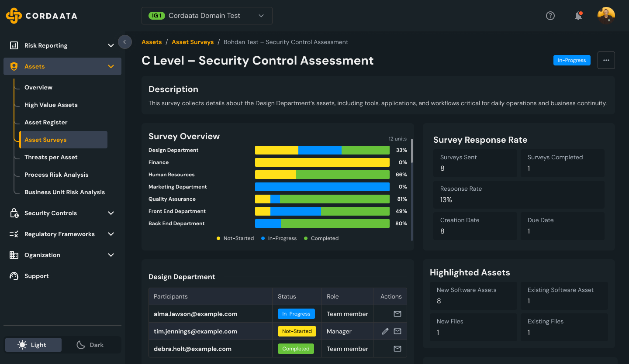Open the notifications bell
Screen dimensions: 629x364
[x=578, y=16]
